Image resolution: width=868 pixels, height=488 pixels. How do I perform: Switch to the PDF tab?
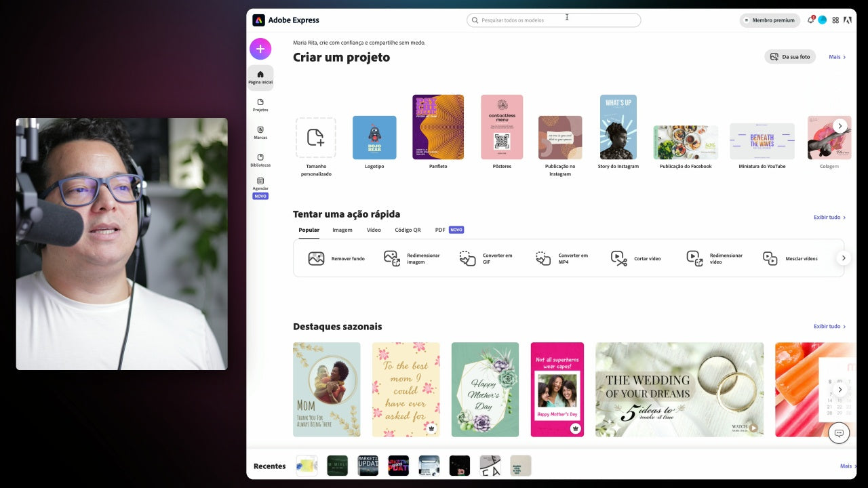click(x=440, y=230)
